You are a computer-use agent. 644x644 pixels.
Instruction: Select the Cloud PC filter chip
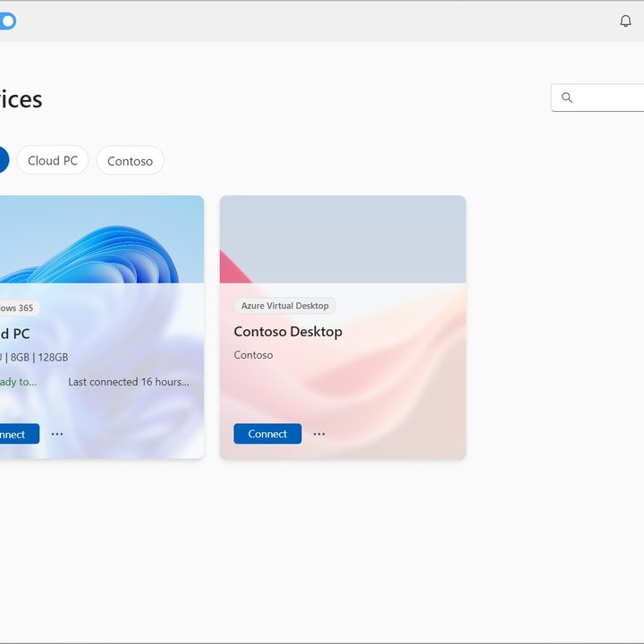click(53, 161)
